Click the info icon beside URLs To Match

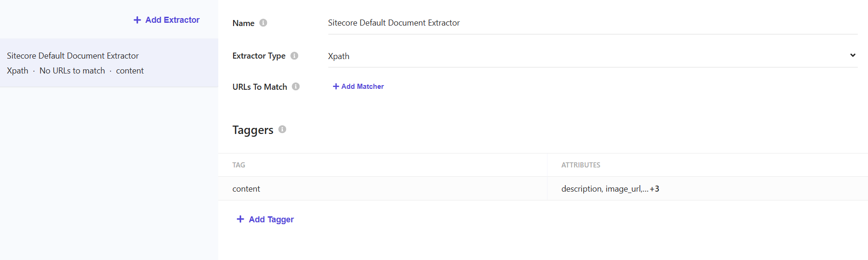click(296, 87)
